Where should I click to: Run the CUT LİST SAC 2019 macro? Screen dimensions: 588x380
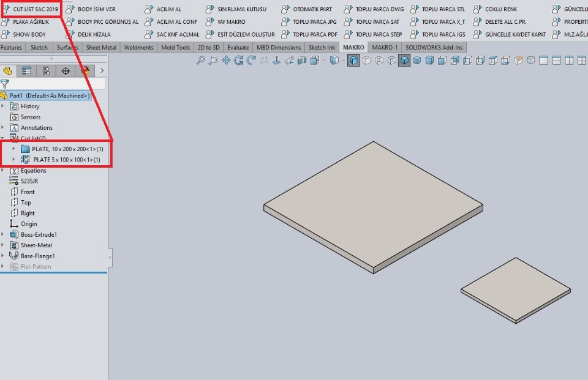[x=31, y=9]
